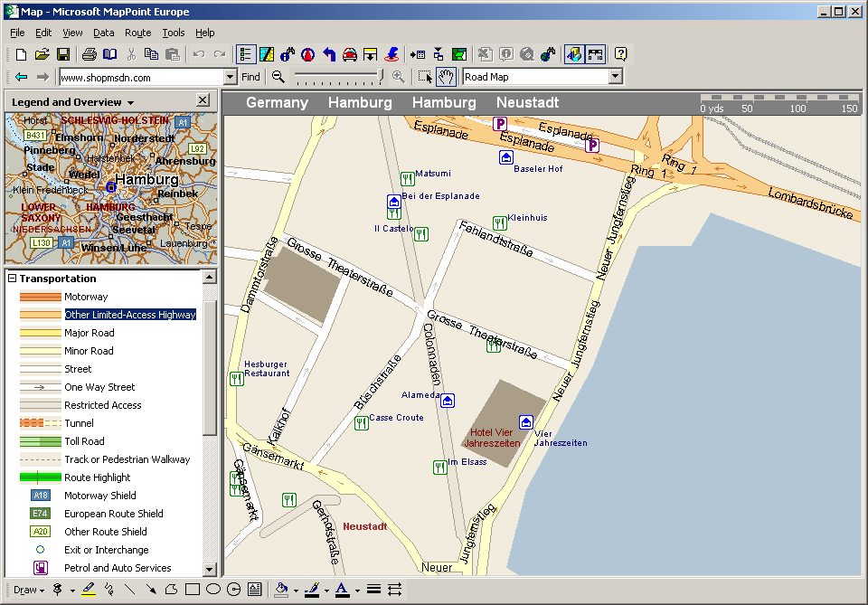Select the Pan hand tool
This screenshot has width=868, height=605.
tap(446, 77)
